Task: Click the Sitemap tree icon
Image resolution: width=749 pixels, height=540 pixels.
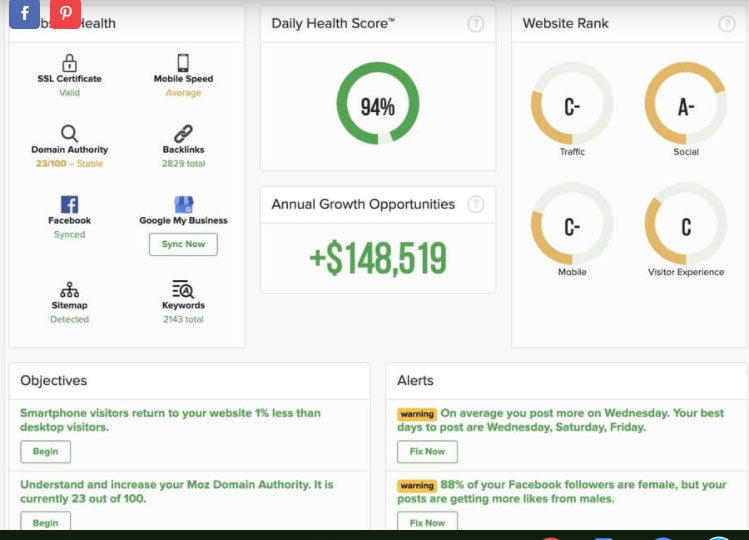Action: tap(70, 289)
